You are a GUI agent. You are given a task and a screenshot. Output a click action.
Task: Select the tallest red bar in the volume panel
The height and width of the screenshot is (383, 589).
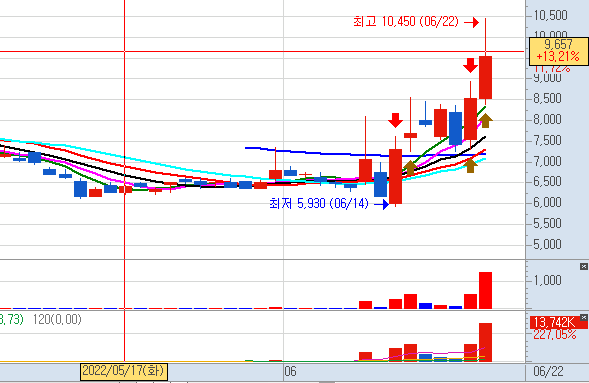485,290
